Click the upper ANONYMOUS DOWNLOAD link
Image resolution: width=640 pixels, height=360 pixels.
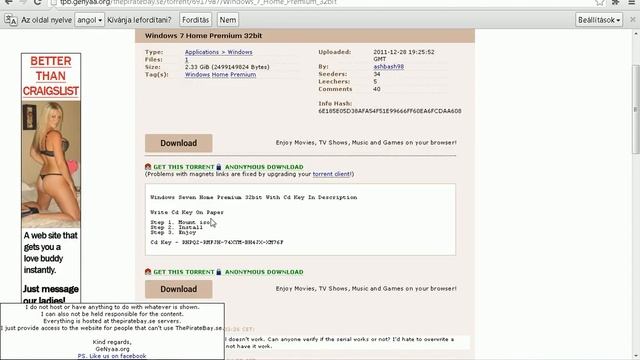264,167
